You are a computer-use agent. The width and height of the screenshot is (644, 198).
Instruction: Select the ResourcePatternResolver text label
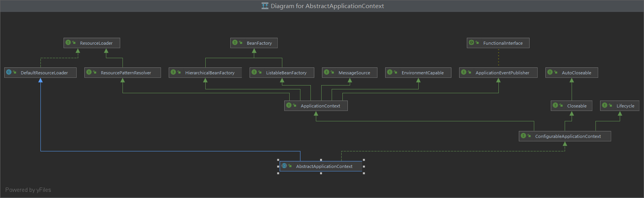point(126,73)
